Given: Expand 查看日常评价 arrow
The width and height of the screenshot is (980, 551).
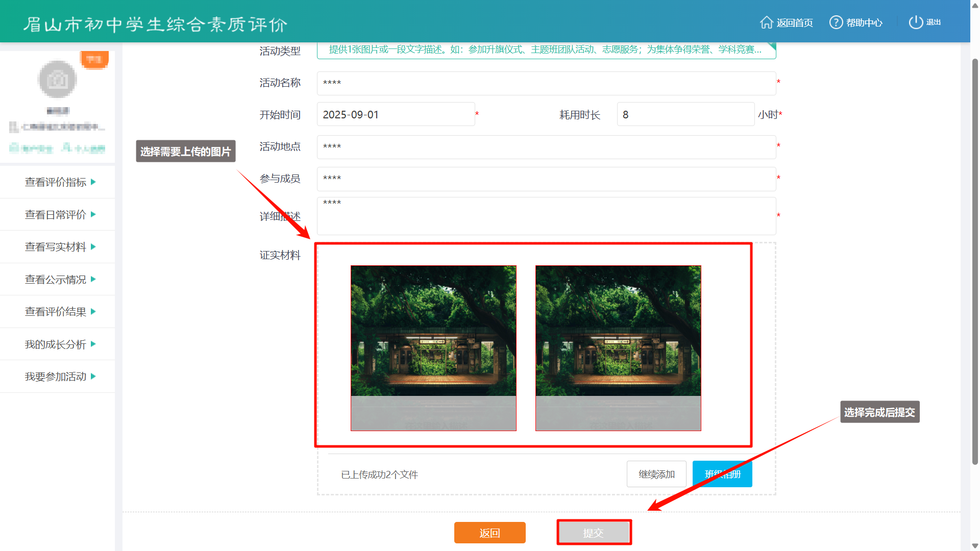Looking at the screenshot, I should [93, 214].
